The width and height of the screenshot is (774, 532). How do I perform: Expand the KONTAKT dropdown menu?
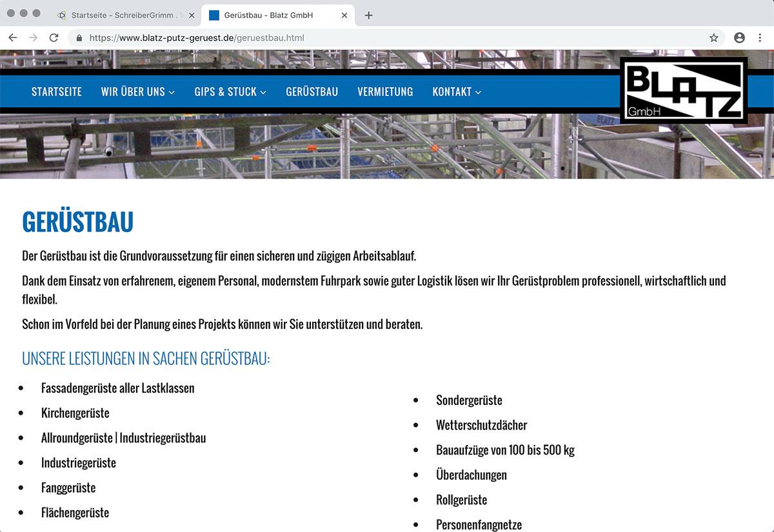457,92
